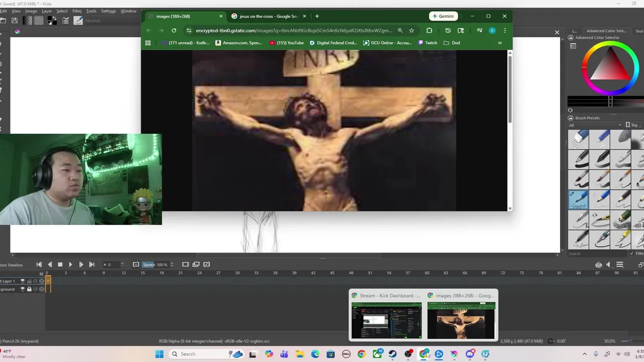Open the Chrome extensions puzzle icon
The width and height of the screenshot is (644, 362).
[x=429, y=30]
